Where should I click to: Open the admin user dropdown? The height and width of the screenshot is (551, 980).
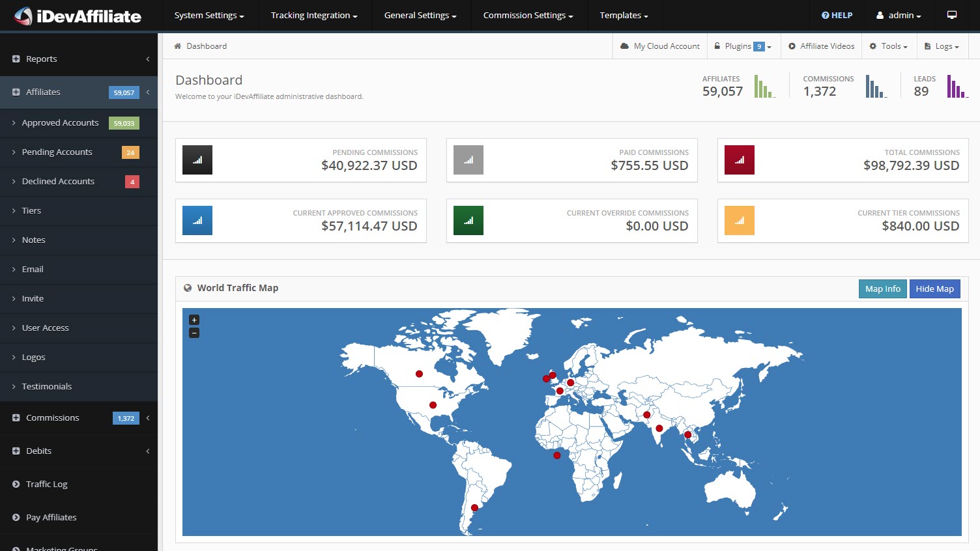click(x=899, y=16)
